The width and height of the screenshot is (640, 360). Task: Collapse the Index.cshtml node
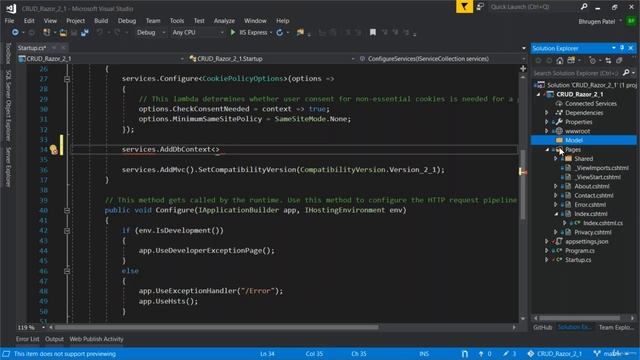tap(556, 214)
